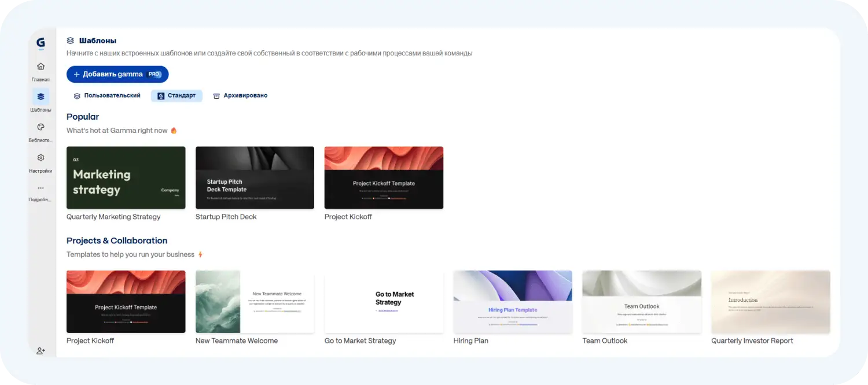Select the Шаблоны layers icon in the sidebar

(x=41, y=97)
